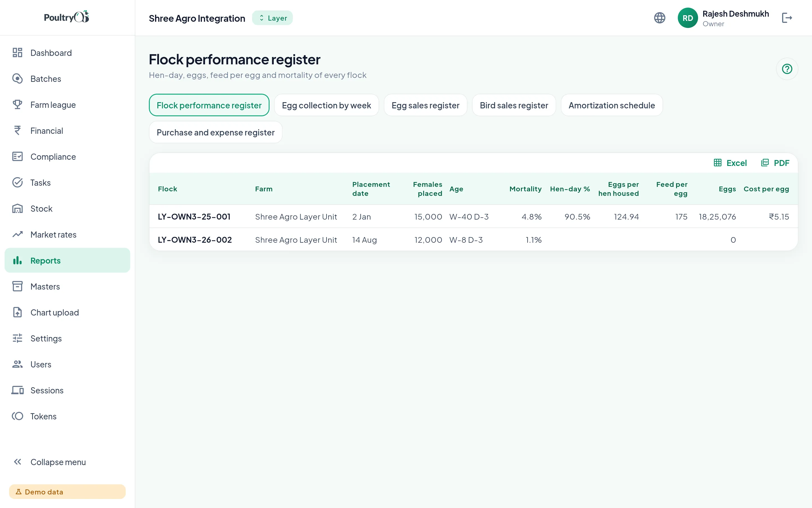The image size is (812, 508).
Task: Click the language globe icon
Action: (659, 18)
